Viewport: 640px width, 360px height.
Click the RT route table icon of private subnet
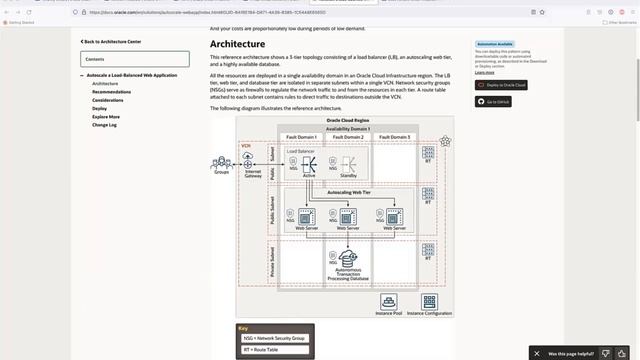428,249
